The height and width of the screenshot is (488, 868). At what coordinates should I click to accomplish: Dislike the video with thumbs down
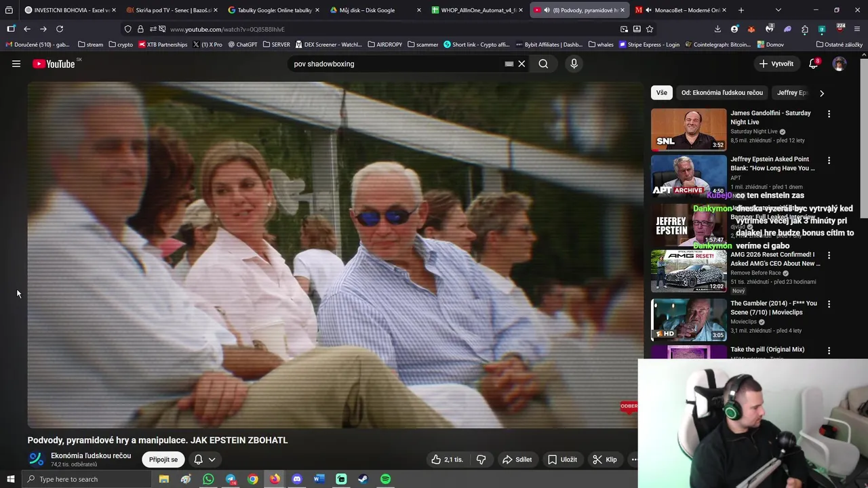pyautogui.click(x=481, y=460)
